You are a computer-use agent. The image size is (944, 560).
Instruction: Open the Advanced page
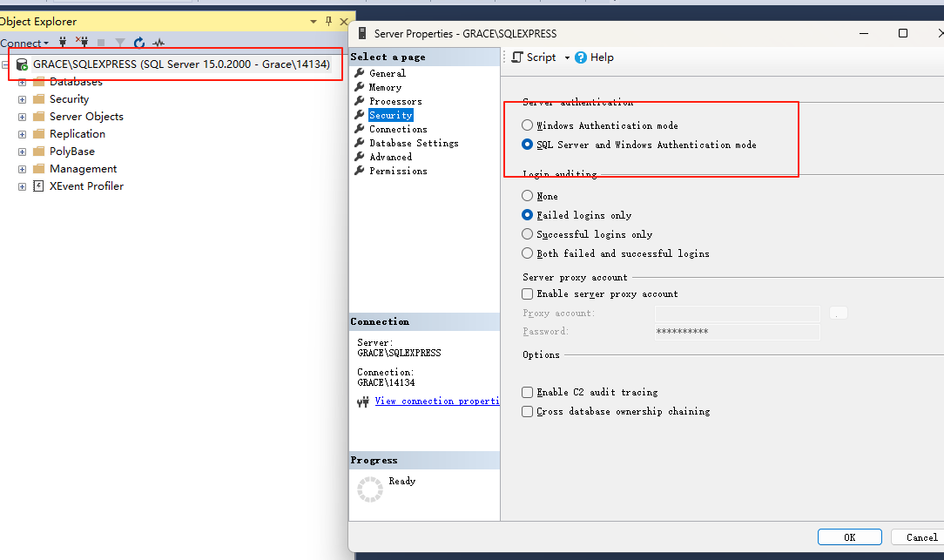pyautogui.click(x=391, y=157)
